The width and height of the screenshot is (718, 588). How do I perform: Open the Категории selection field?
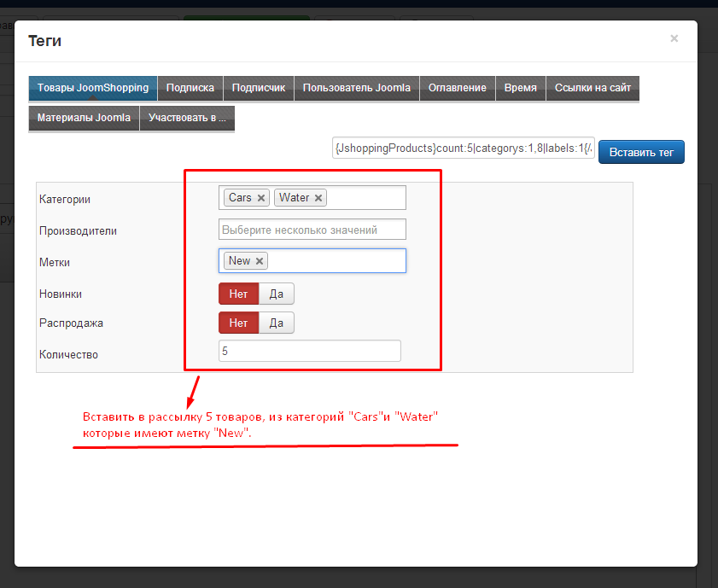365,198
